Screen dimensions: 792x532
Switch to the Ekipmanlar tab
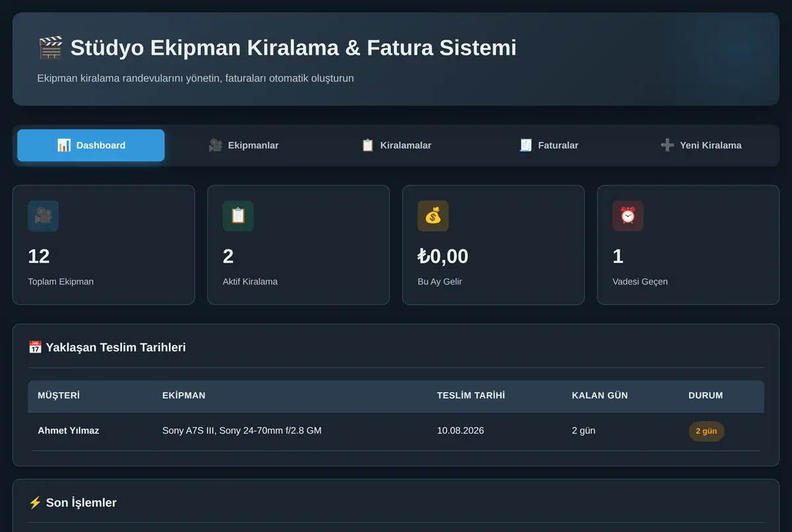[244, 145]
